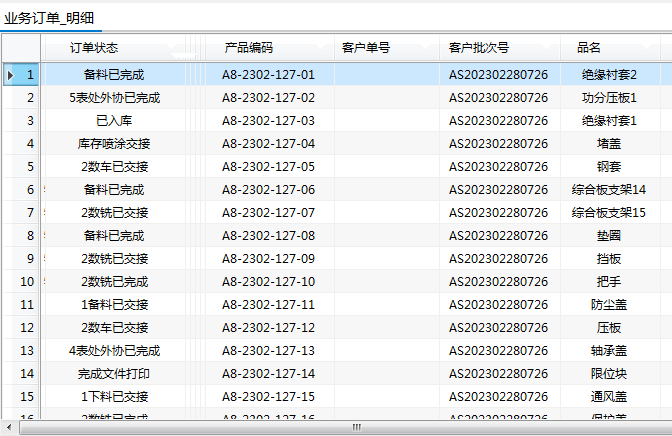Select the 综合板支架14 product name cell
The image size is (672, 436).
(x=608, y=190)
